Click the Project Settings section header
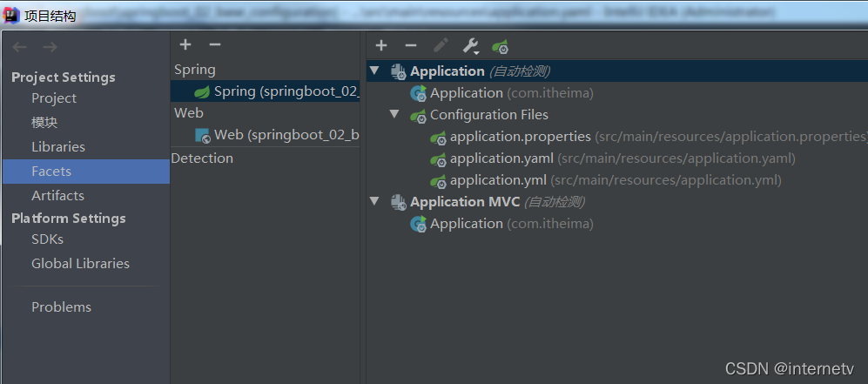 tap(63, 77)
